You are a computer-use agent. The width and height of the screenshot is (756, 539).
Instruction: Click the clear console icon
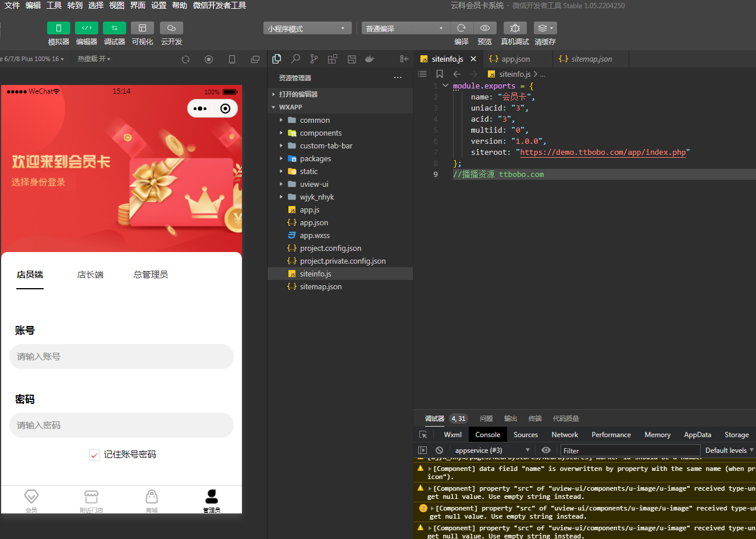point(440,451)
